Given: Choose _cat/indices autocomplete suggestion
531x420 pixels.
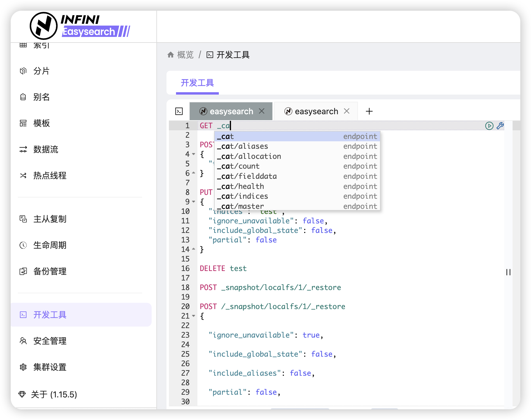Looking at the screenshot, I should click(x=297, y=196).
